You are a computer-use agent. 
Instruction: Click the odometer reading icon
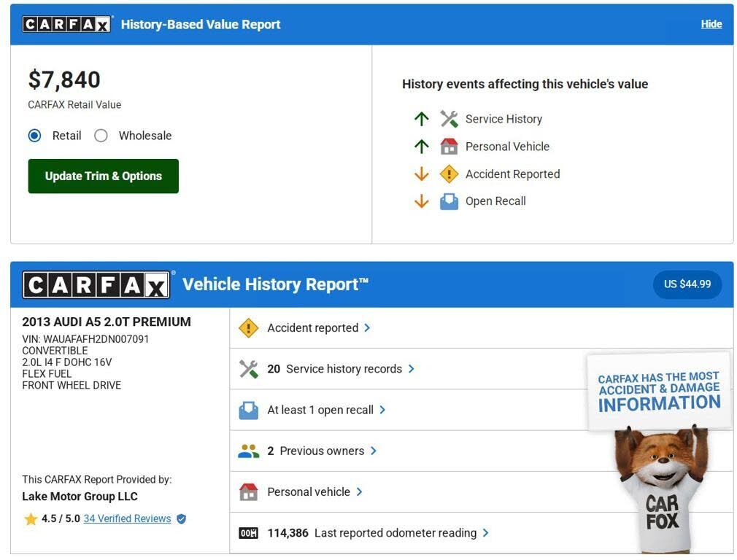[x=249, y=533]
